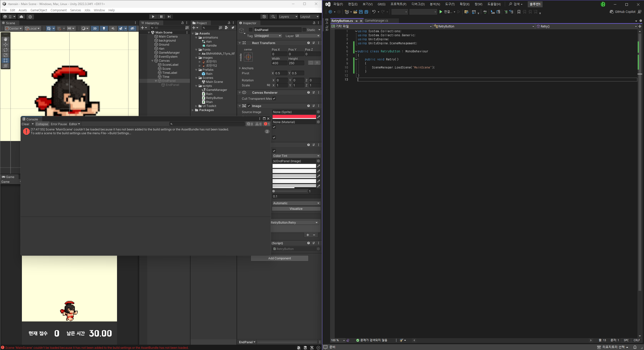Add an On Click event with plus button
Image resolution: width=644 pixels, height=350 pixels.
point(308,235)
